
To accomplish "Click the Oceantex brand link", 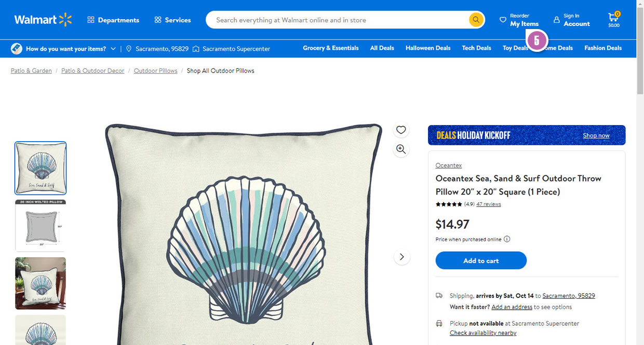I will [x=448, y=165].
